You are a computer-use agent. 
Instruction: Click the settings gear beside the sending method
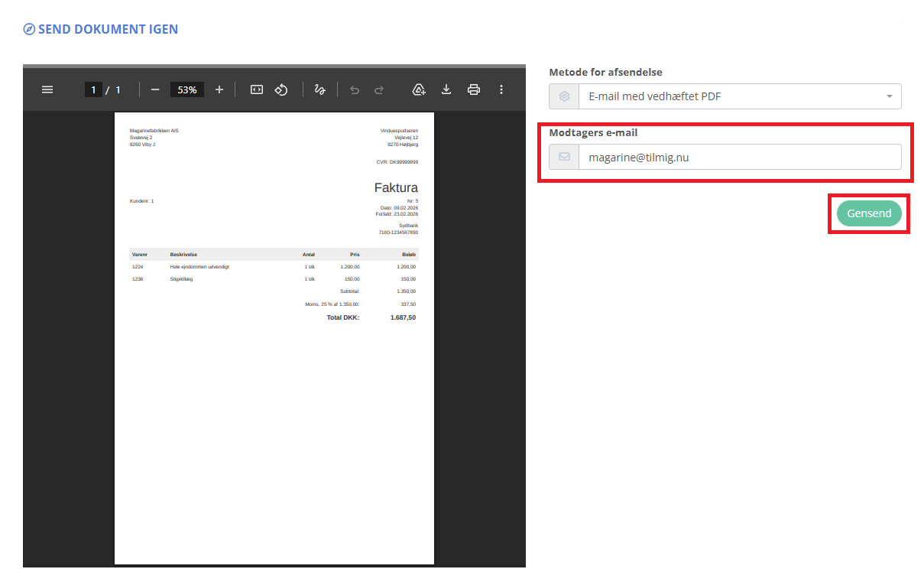coord(563,96)
